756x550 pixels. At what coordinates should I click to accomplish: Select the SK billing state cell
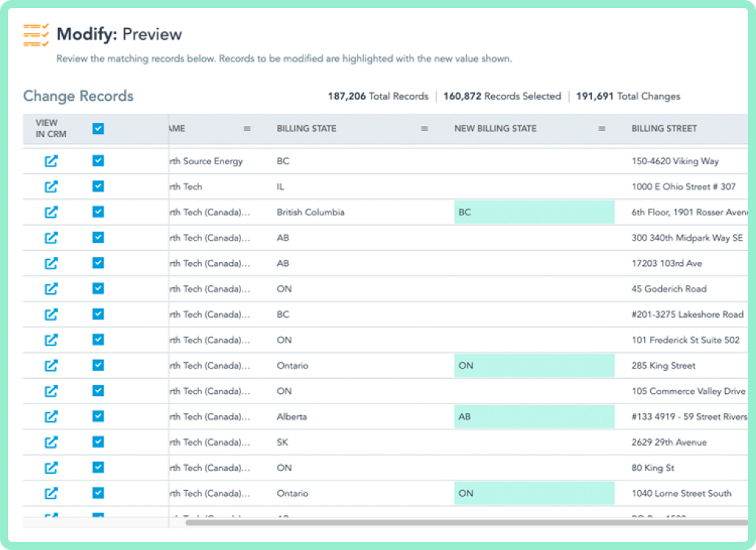(283, 443)
